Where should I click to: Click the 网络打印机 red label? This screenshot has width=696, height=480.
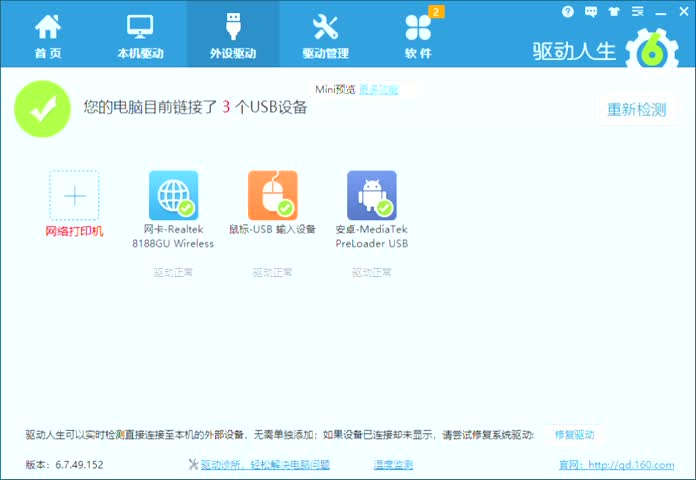click(74, 231)
